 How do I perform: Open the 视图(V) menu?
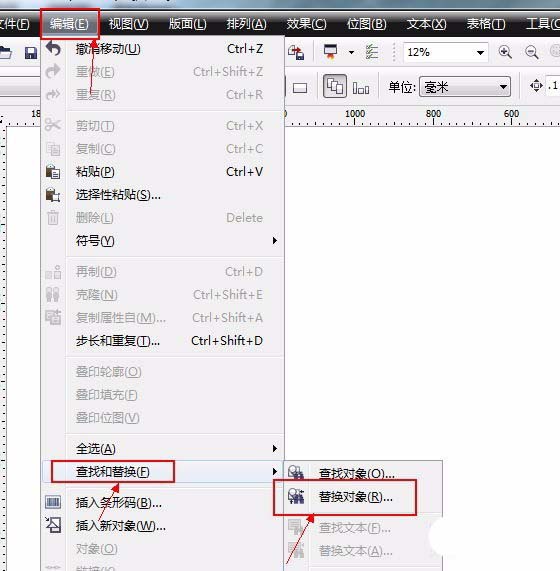(x=129, y=24)
